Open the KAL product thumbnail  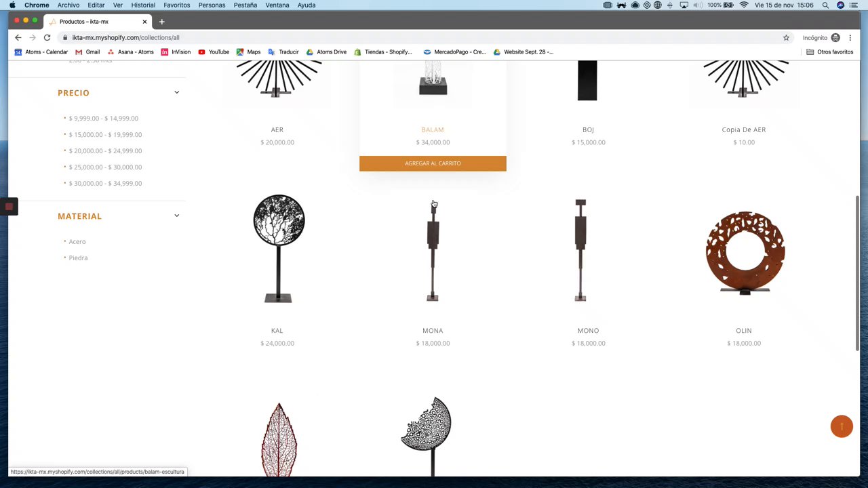point(278,248)
